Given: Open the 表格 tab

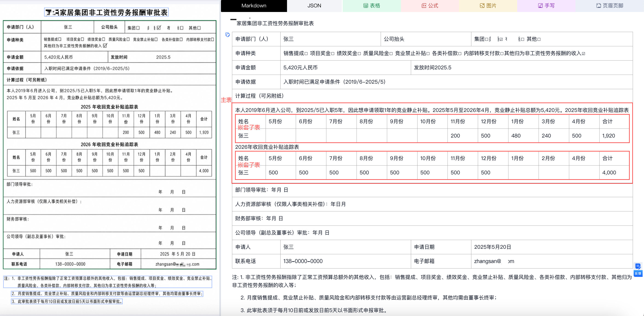Looking at the screenshot, I should click(x=371, y=6).
